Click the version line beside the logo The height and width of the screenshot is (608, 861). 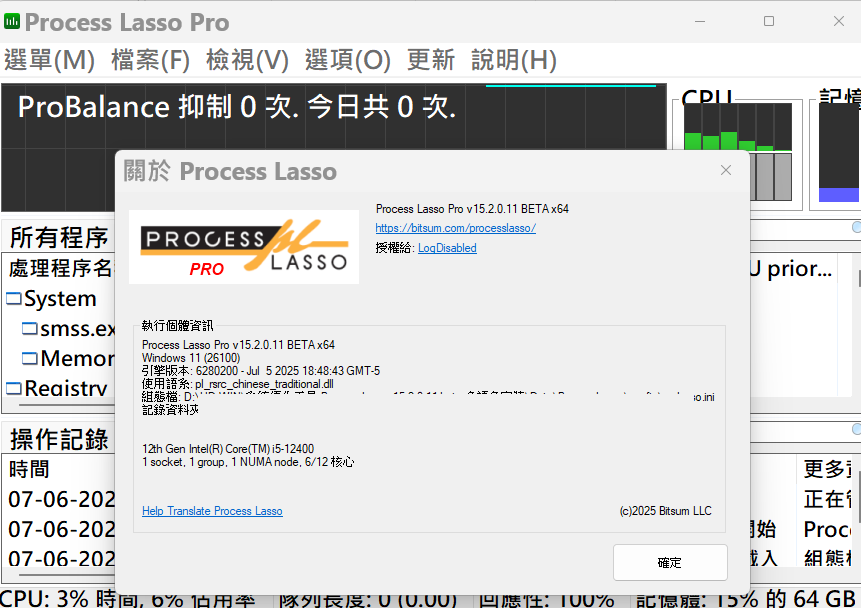click(x=472, y=209)
